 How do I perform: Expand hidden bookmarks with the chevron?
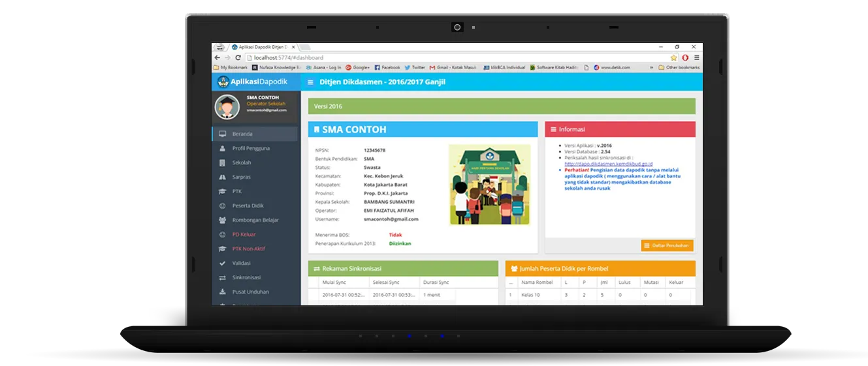[x=651, y=67]
